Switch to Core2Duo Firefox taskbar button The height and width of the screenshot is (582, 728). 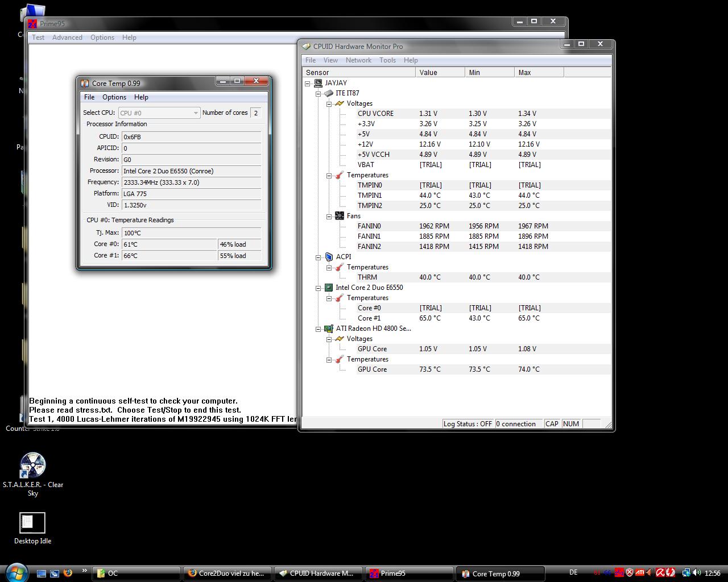pyautogui.click(x=227, y=573)
